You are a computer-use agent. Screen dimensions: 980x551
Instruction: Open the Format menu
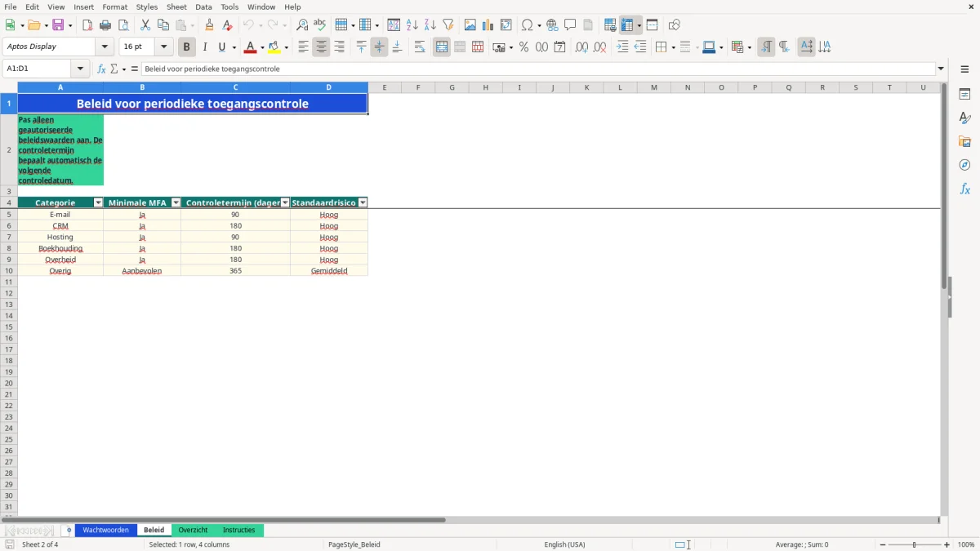tap(114, 7)
